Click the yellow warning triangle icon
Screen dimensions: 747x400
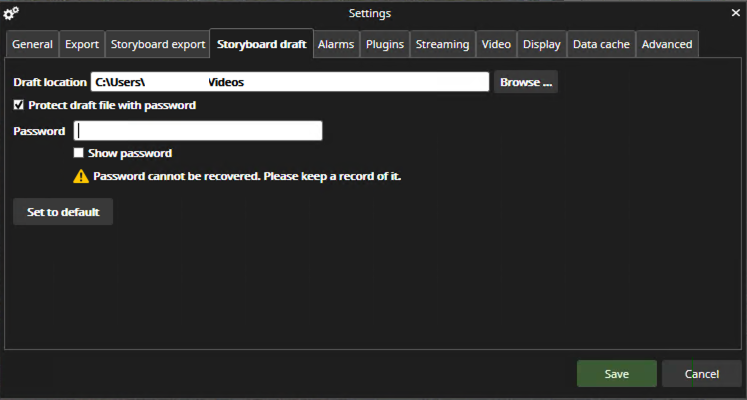click(x=81, y=176)
